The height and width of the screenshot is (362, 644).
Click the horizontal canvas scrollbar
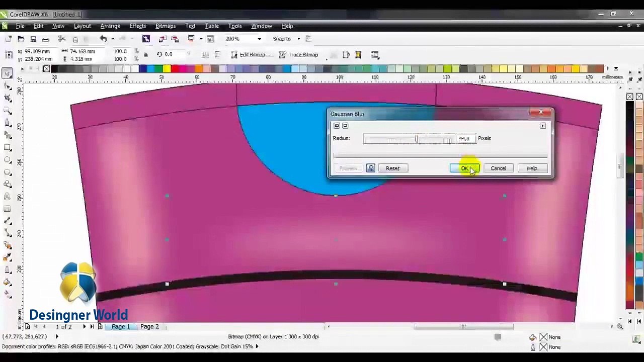coord(464,326)
